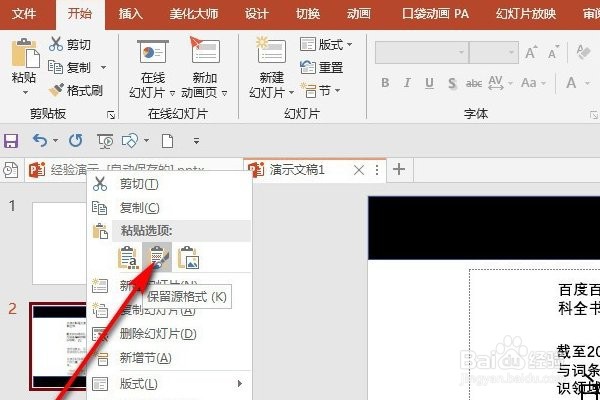Click the undo arrow icon
This screenshot has width=600, height=400.
40,141
